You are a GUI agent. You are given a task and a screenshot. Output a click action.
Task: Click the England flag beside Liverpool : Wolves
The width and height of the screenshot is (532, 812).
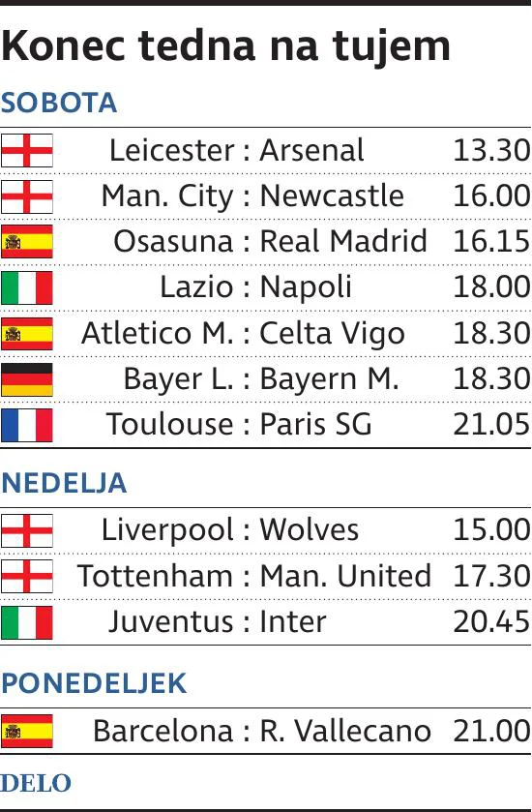point(27,530)
